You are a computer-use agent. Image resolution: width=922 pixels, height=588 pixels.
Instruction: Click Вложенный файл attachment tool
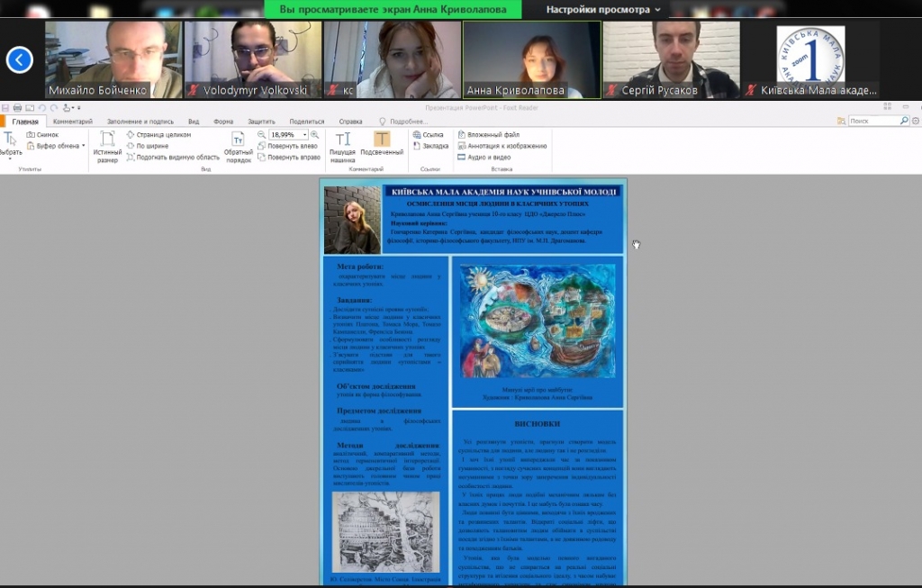tap(489, 135)
